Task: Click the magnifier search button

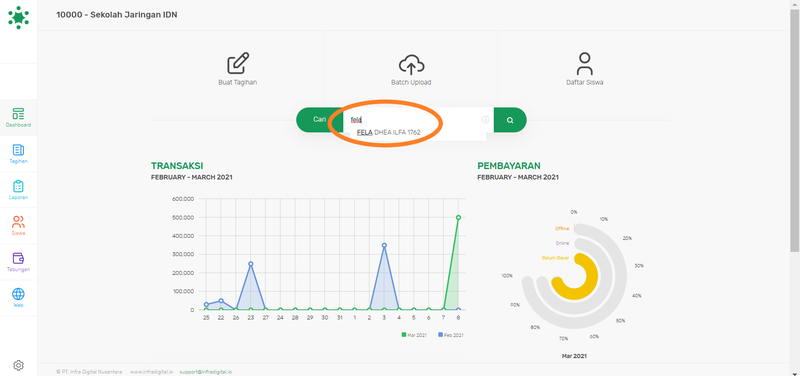Action: (510, 120)
